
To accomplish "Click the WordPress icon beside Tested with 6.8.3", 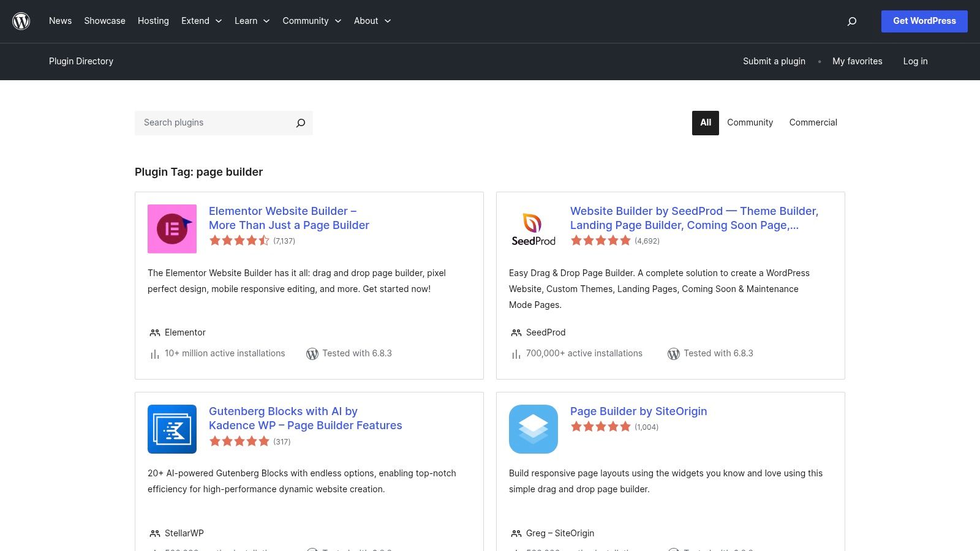I will click(x=312, y=353).
